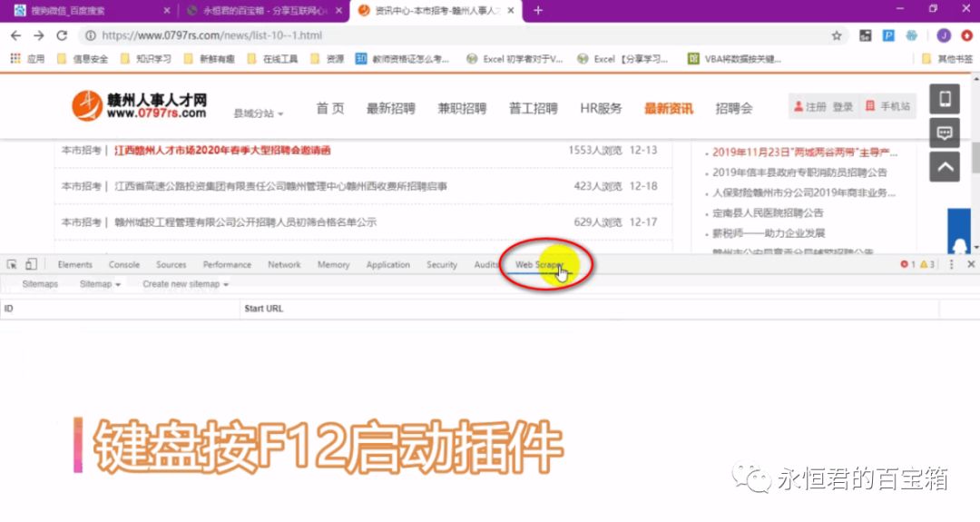
Task: Click the browser back arrow
Action: [15, 35]
